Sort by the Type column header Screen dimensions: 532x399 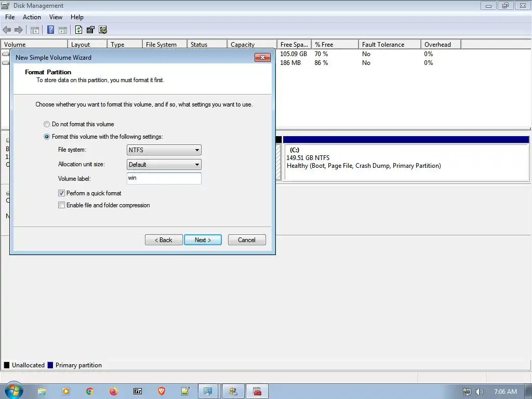pyautogui.click(x=125, y=45)
